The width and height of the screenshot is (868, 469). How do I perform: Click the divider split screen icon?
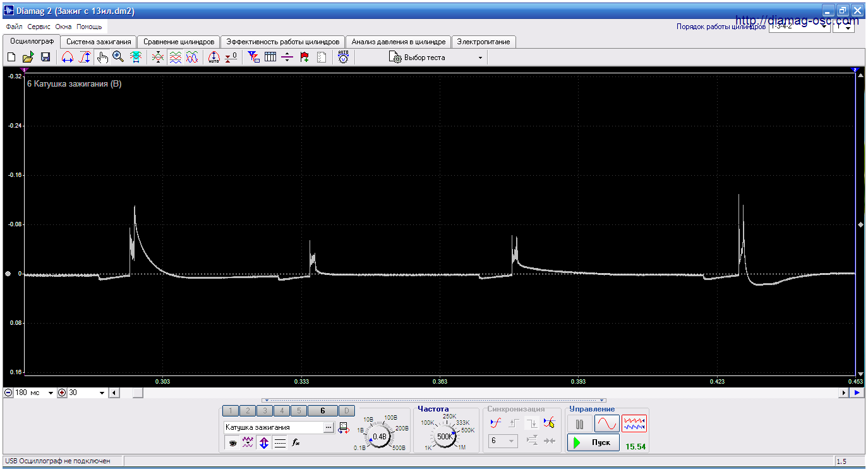tap(287, 57)
